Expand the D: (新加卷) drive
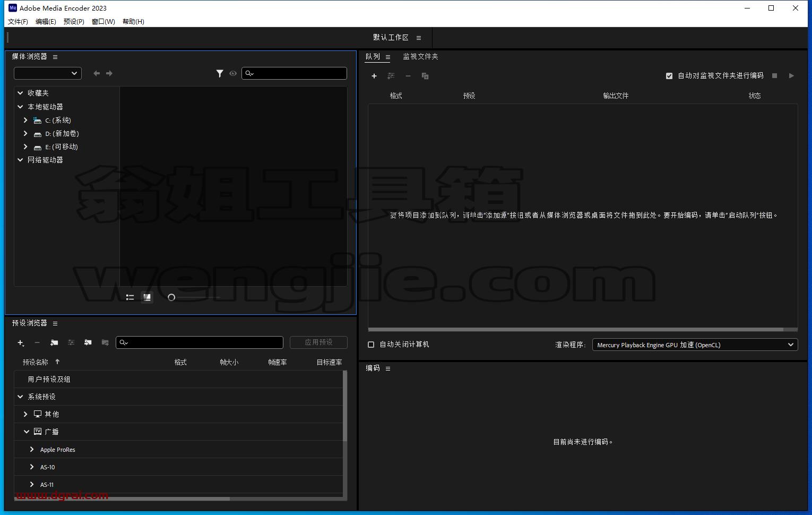This screenshot has width=812, height=515. coord(25,133)
